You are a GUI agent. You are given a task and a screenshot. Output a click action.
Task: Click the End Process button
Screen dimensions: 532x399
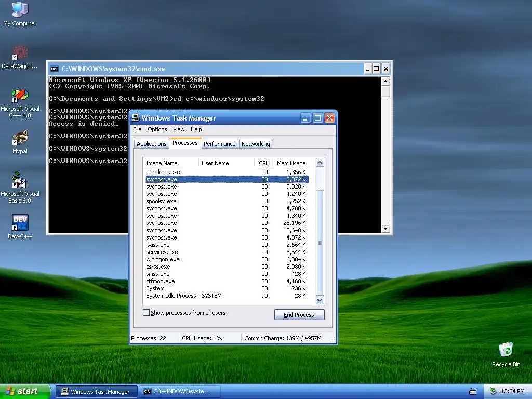coord(299,315)
